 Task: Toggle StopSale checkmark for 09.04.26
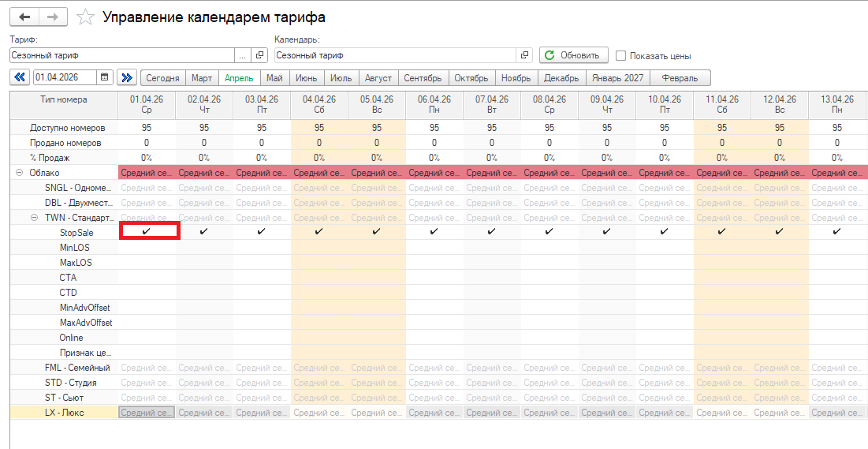click(x=607, y=232)
